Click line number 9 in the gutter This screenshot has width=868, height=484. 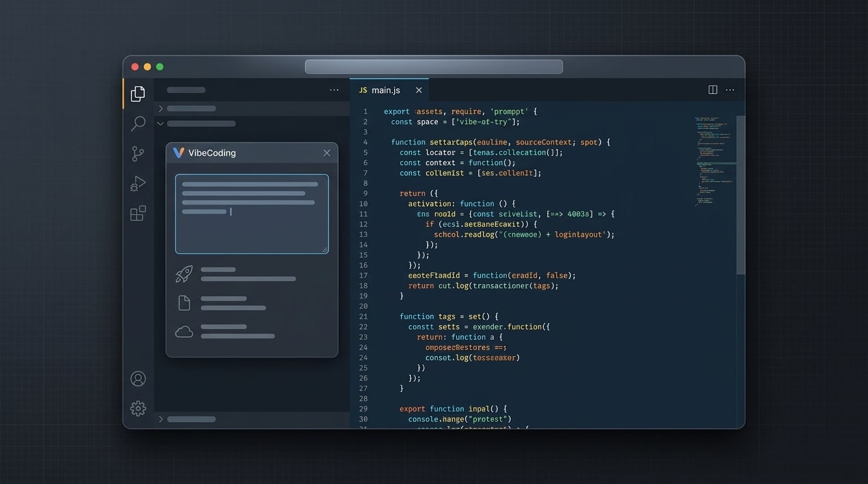click(x=365, y=193)
